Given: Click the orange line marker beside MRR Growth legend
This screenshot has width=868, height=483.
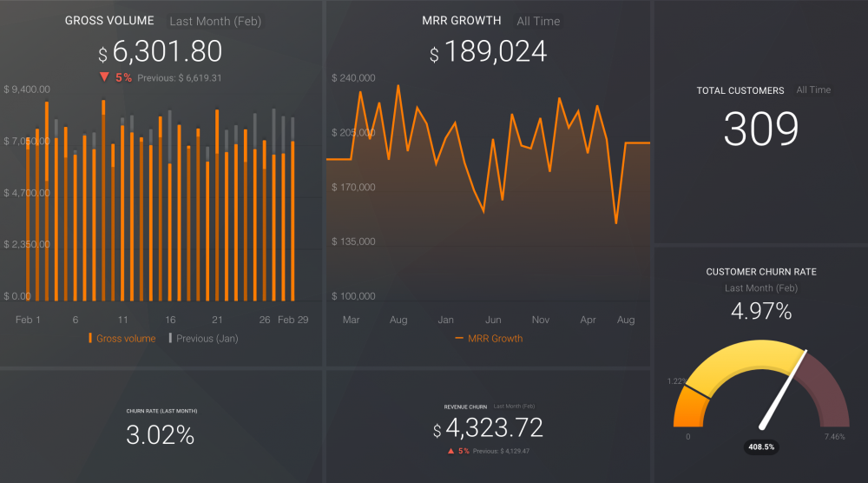Looking at the screenshot, I should point(459,338).
